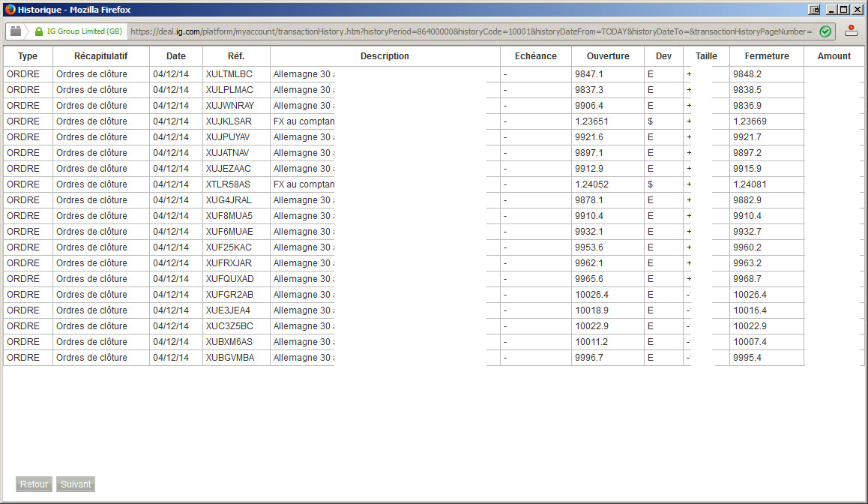Screen dimensions: 868x504
Task: Click reference XUJEZAAC
Action: (229, 169)
